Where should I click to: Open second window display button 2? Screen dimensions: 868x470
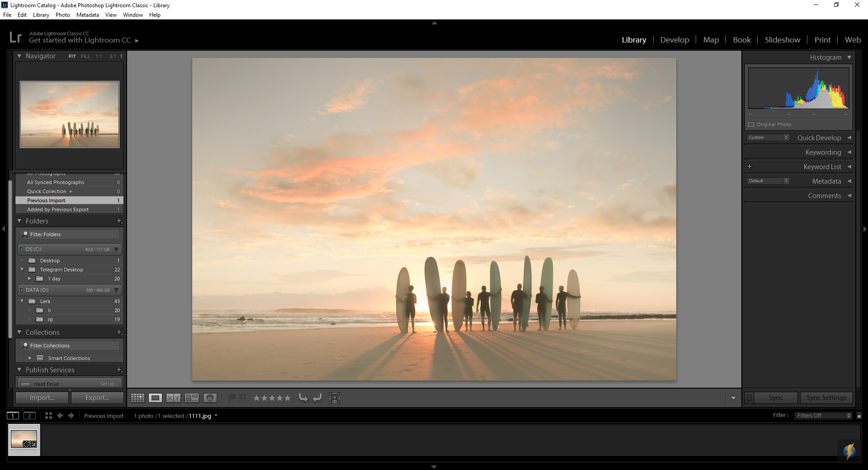click(29, 416)
